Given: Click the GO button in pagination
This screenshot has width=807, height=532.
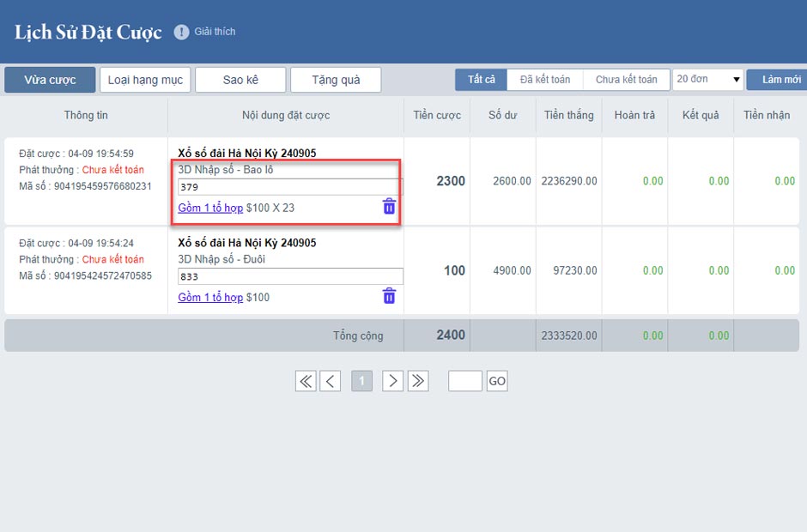Looking at the screenshot, I should 497,381.
